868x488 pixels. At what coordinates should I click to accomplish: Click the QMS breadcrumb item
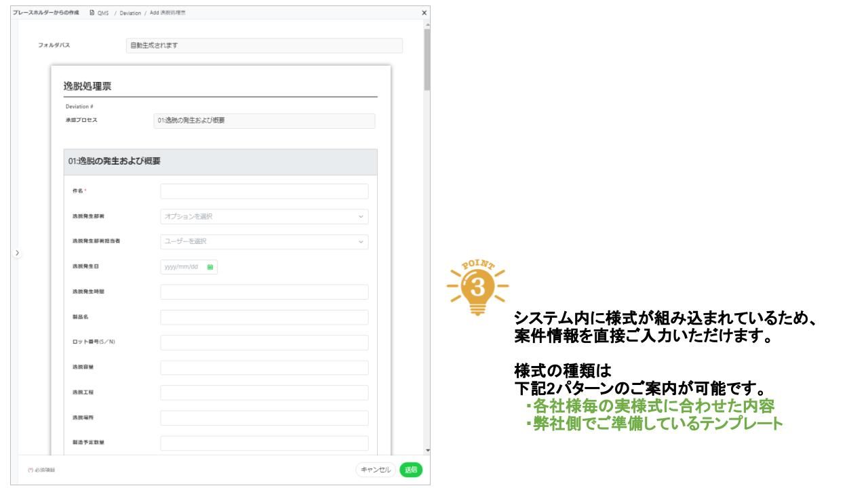(x=104, y=13)
